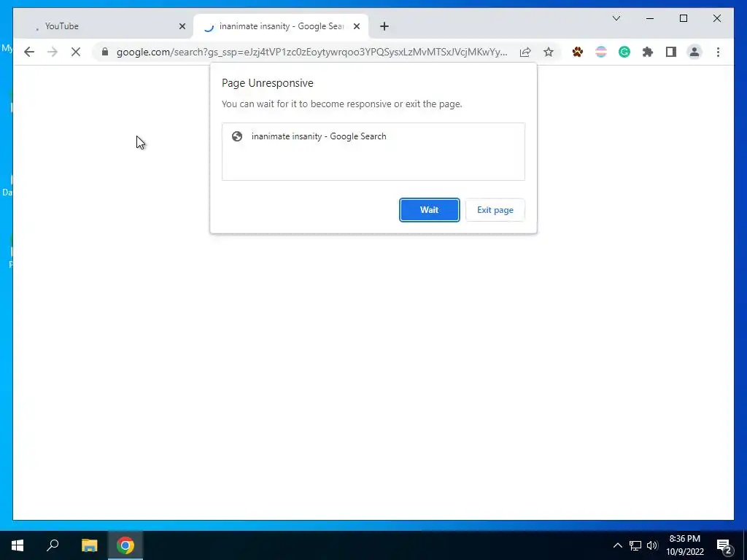
Task: Open a new tab with plus button
Action: click(x=384, y=26)
